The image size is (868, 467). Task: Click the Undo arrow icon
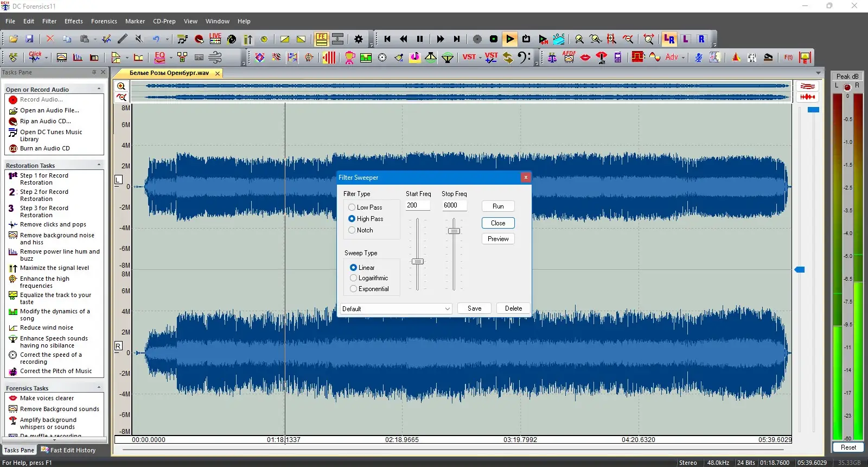pos(156,39)
